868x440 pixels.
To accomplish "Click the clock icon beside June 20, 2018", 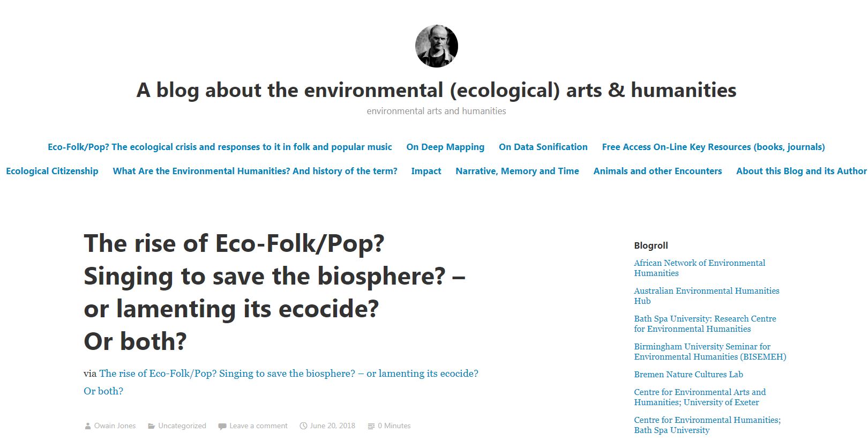I will point(303,426).
